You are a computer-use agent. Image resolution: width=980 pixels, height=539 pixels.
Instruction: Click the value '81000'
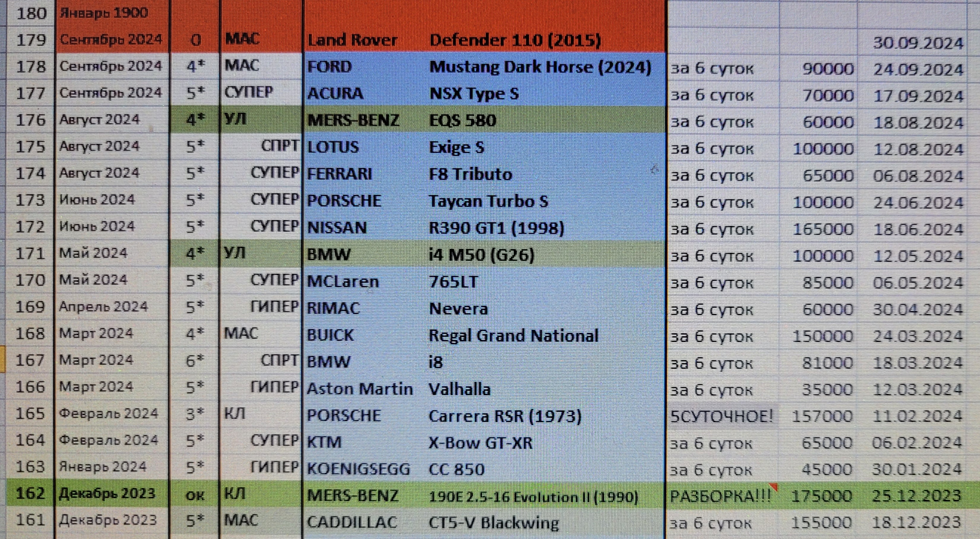coord(819,363)
